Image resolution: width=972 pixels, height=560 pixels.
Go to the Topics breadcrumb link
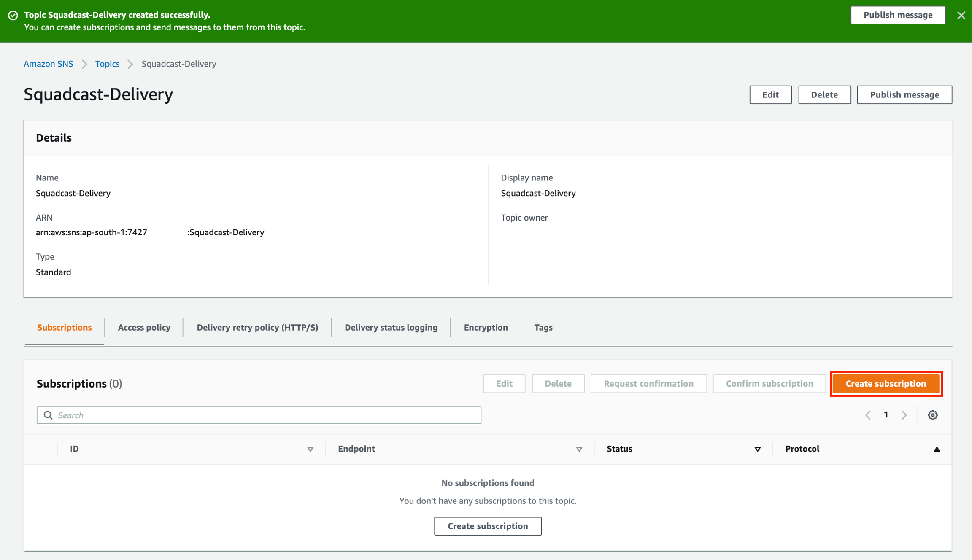[107, 64]
